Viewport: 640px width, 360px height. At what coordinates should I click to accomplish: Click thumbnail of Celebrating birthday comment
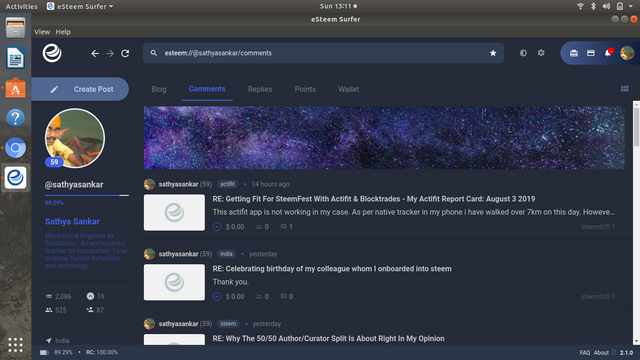click(174, 282)
